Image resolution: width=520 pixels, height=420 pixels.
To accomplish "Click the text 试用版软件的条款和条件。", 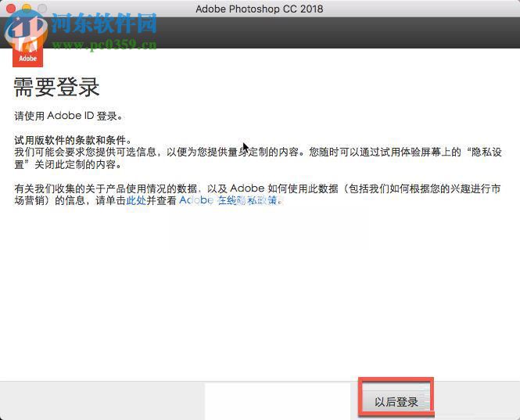I will click(x=73, y=140).
